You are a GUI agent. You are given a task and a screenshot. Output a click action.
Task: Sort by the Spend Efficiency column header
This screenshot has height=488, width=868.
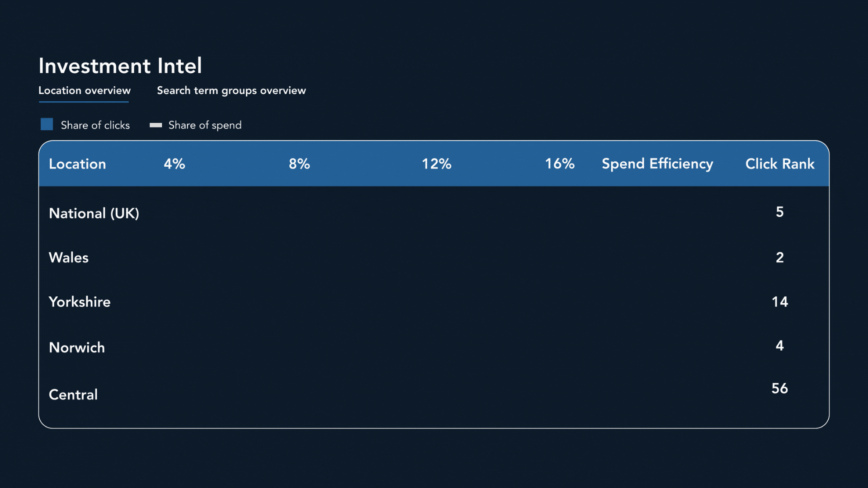tap(657, 164)
